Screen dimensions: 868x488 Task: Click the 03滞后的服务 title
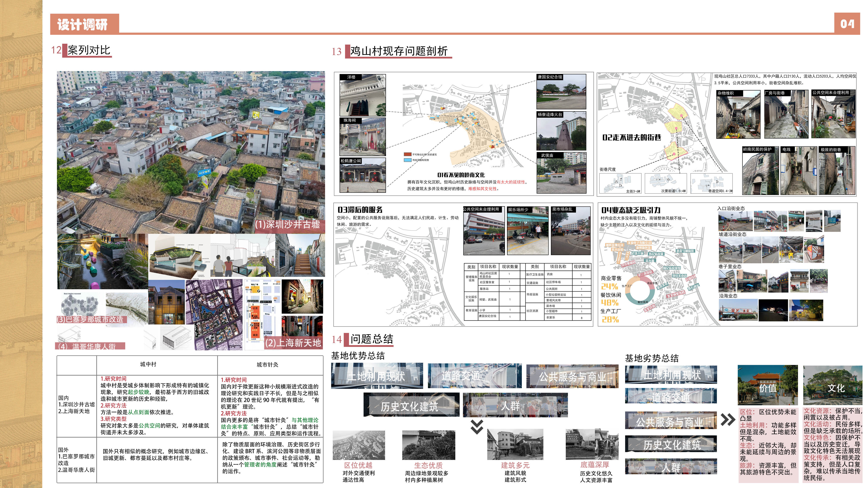tap(360, 210)
